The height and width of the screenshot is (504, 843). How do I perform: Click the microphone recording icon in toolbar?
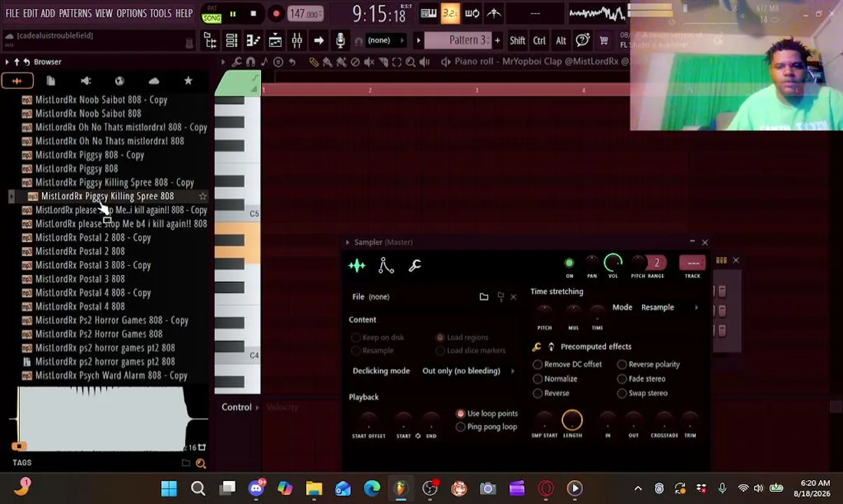coord(340,41)
